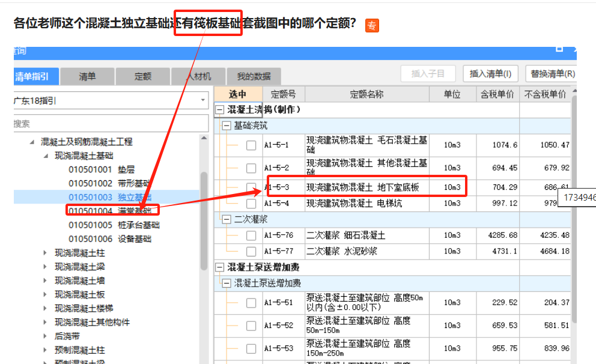596x364 pixels.
Task: Select 010501003 独立基础 in the tree
Action: coord(110,197)
